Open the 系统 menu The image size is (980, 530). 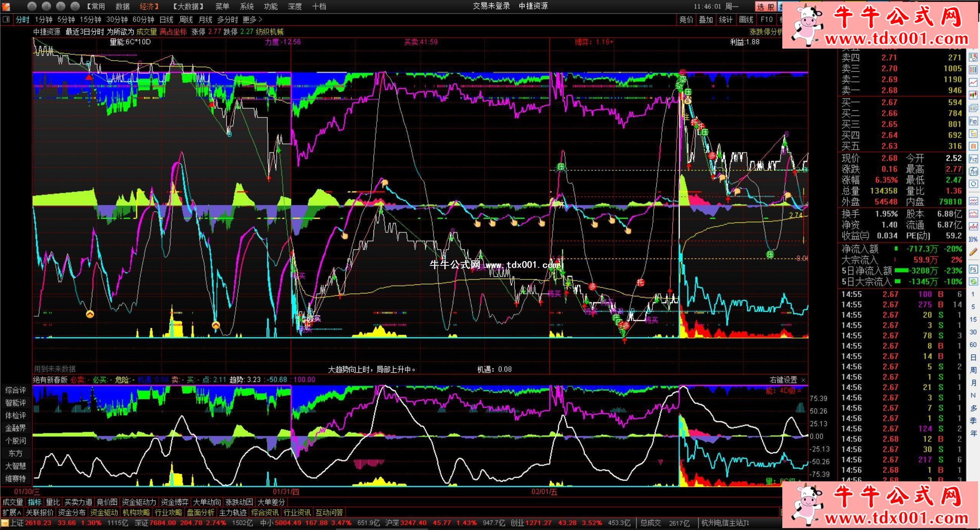point(246,6)
